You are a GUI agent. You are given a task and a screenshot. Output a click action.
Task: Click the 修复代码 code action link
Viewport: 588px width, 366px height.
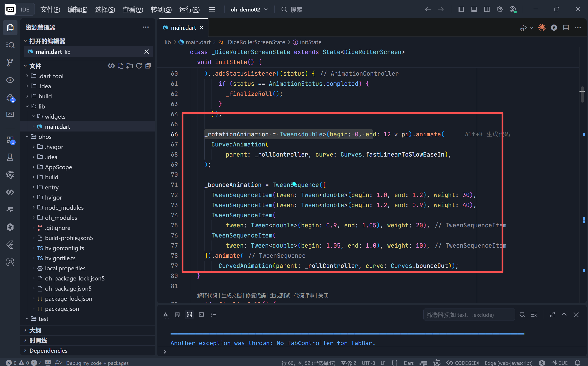(x=256, y=296)
